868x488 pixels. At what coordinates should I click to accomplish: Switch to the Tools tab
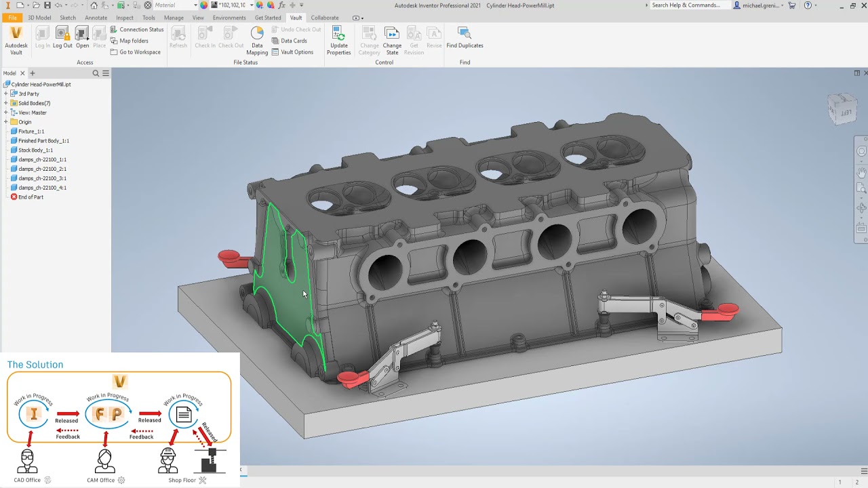pos(149,18)
